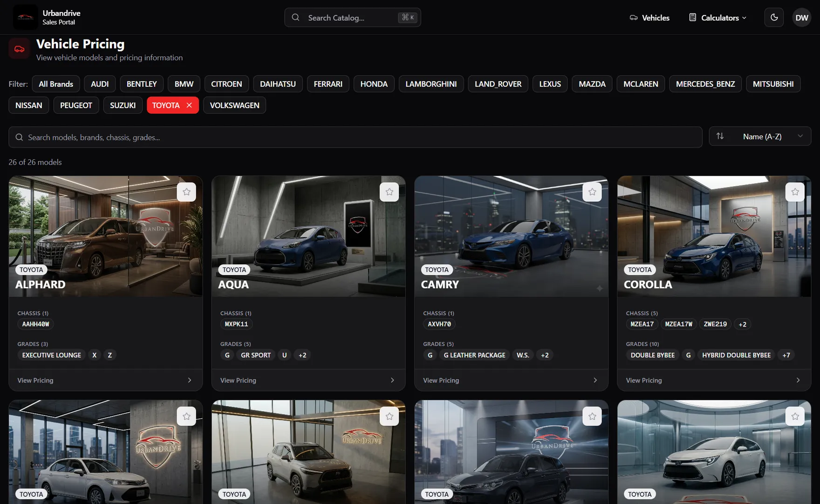Open the Vehicles nav item
The width and height of the screenshot is (820, 504).
649,18
